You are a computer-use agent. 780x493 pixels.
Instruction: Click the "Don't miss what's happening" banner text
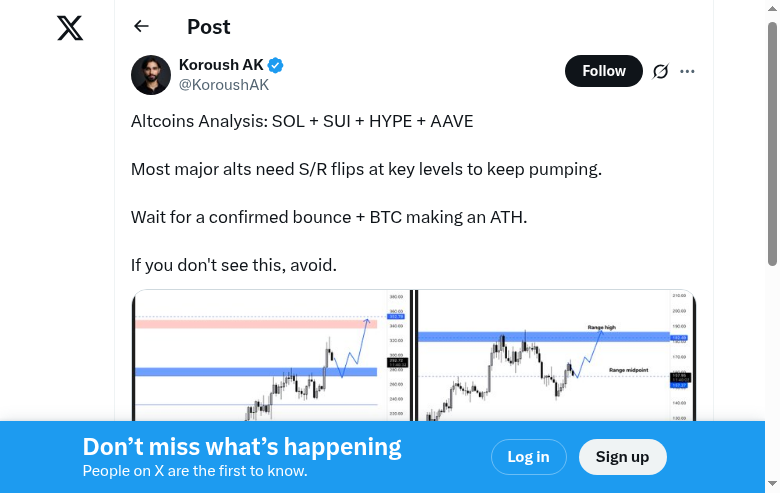click(x=242, y=447)
